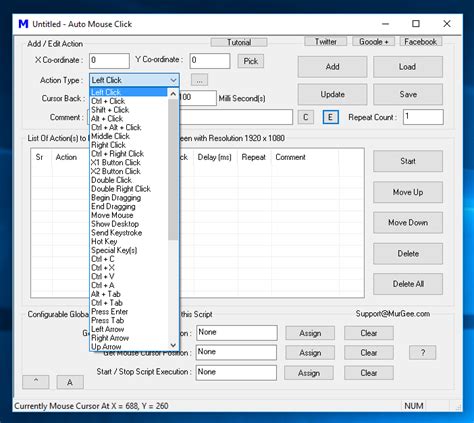Click the Delete All button

408,284
